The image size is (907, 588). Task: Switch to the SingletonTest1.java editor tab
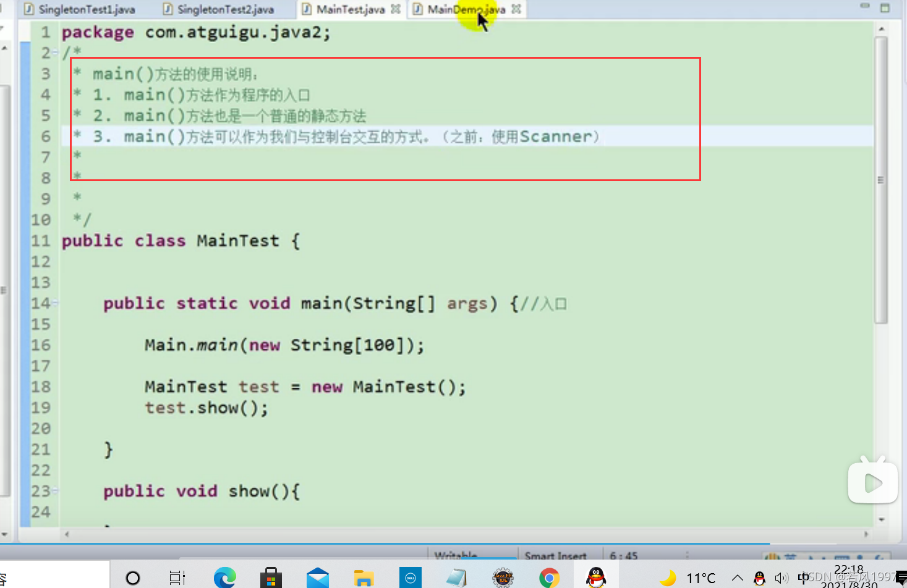(x=79, y=9)
